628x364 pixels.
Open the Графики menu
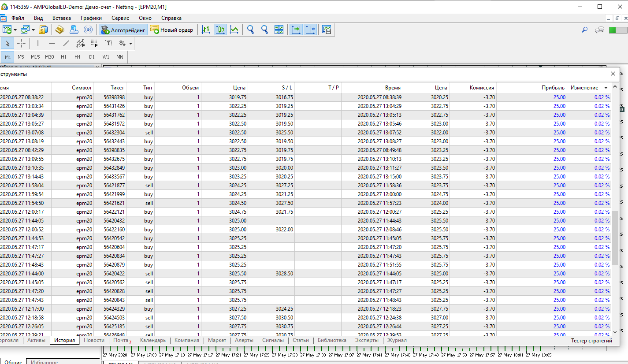tap(91, 18)
